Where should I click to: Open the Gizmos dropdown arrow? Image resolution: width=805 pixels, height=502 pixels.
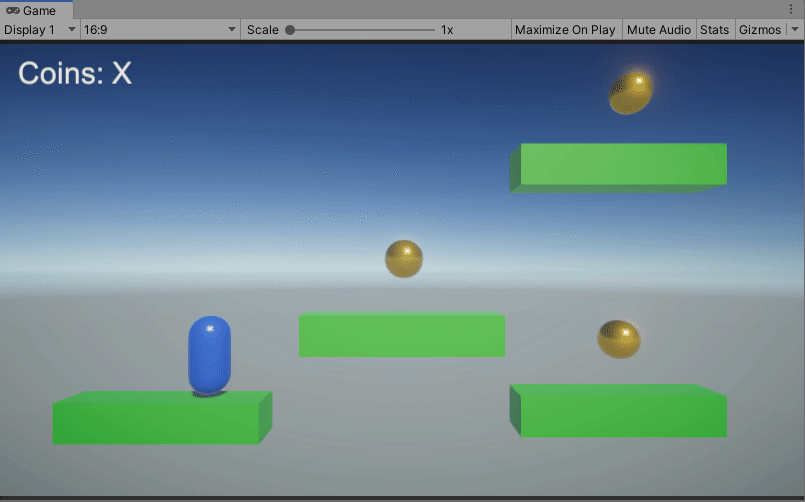point(795,29)
